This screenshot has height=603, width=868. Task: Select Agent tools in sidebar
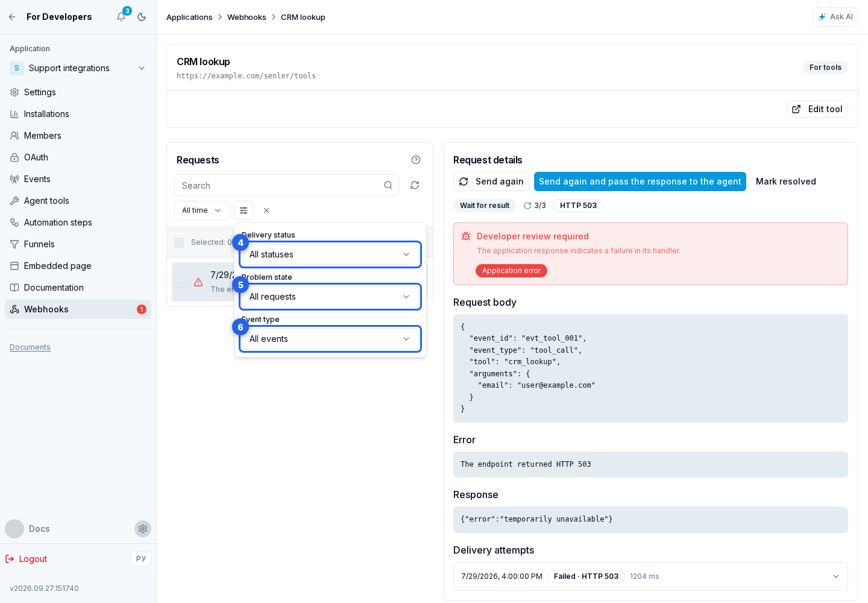[x=78, y=201]
